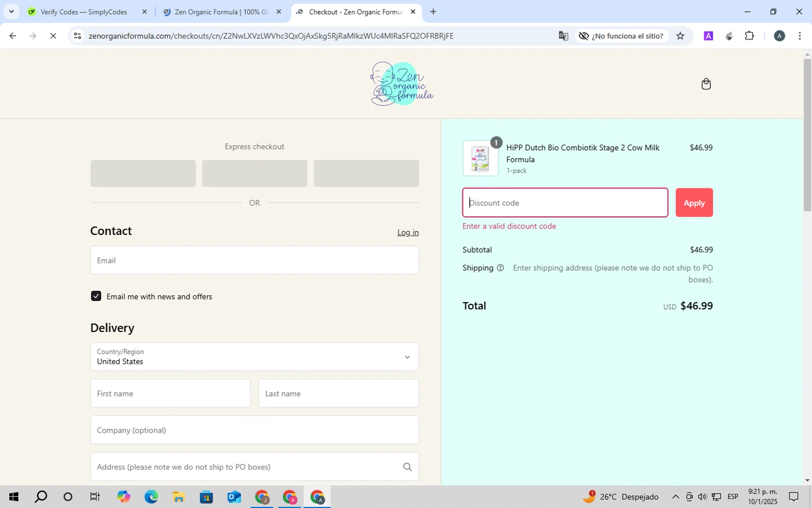Stop loading the page
Viewport: 812px width, 508px height.
click(53, 36)
